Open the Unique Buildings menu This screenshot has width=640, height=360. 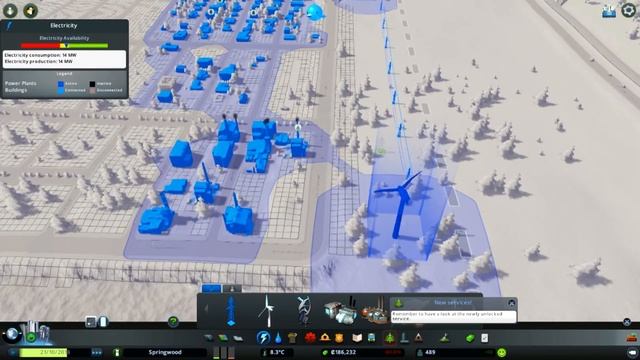point(404,338)
